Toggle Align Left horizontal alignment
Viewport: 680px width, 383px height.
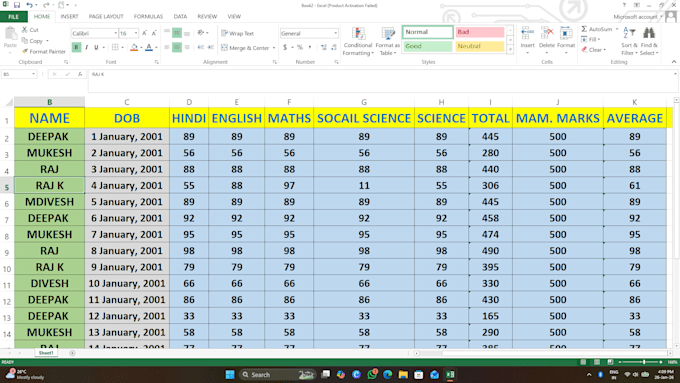167,47
